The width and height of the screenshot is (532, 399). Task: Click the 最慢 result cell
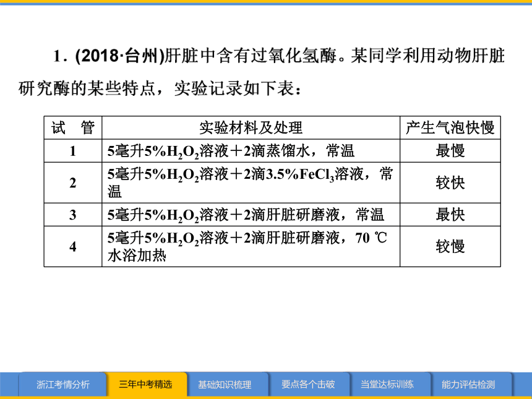pyautogui.click(x=450, y=151)
